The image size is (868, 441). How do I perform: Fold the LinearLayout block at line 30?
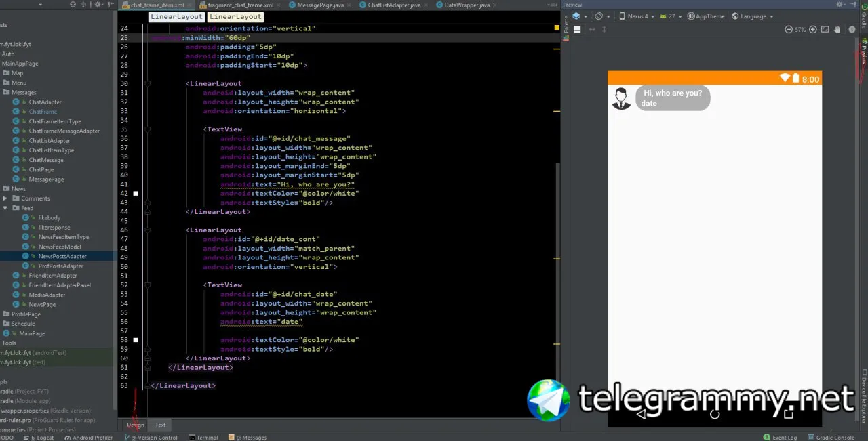(x=147, y=84)
